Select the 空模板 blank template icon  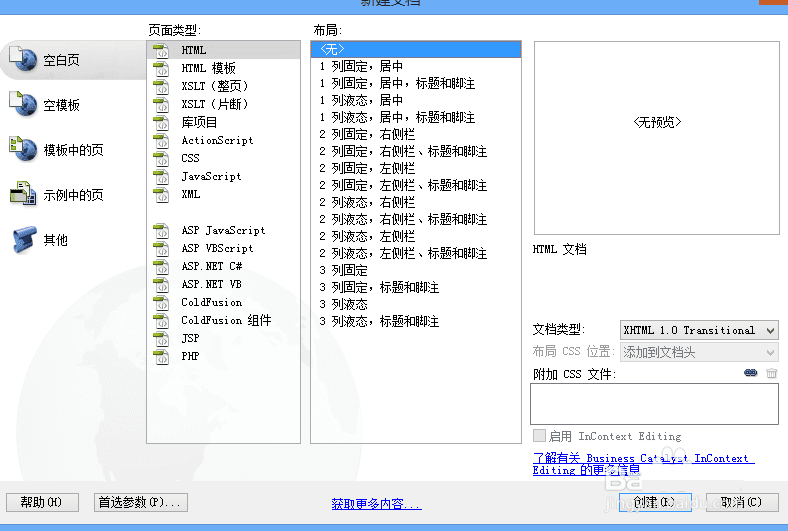[x=23, y=104]
